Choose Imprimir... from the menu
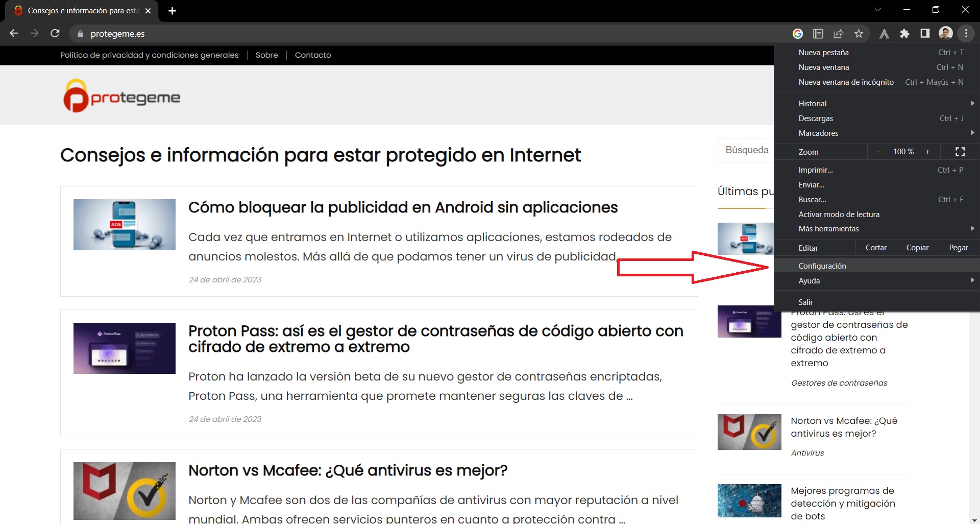980x524 pixels. (x=877, y=170)
